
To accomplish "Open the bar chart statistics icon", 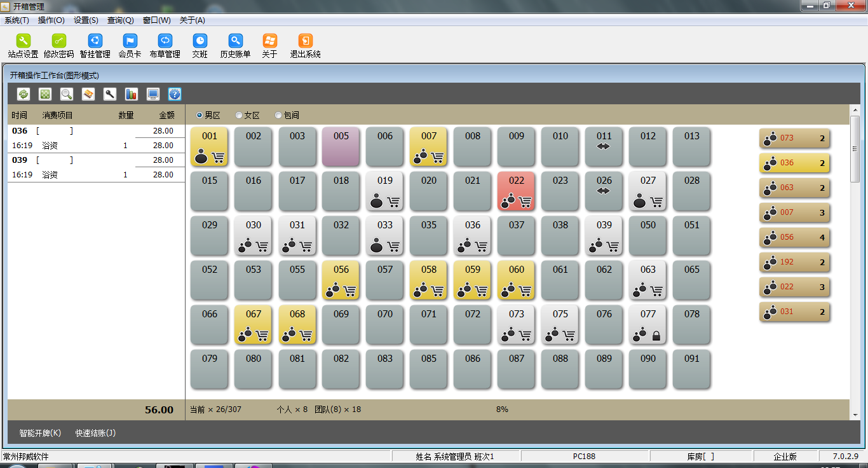I will click(x=132, y=94).
